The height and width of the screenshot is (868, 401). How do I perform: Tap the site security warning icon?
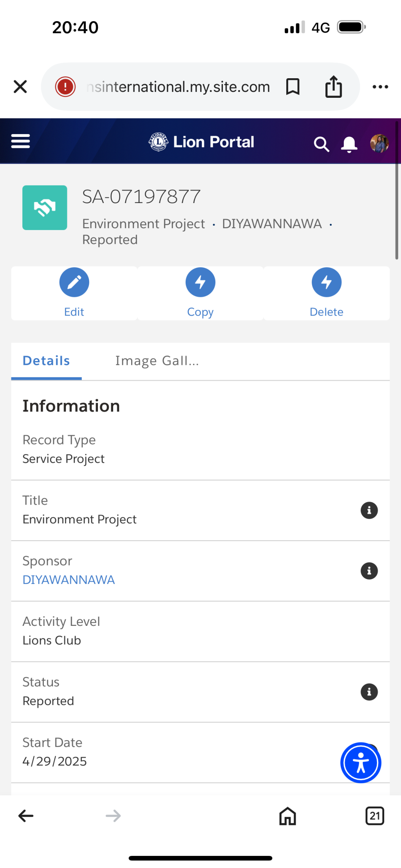pos(65,86)
